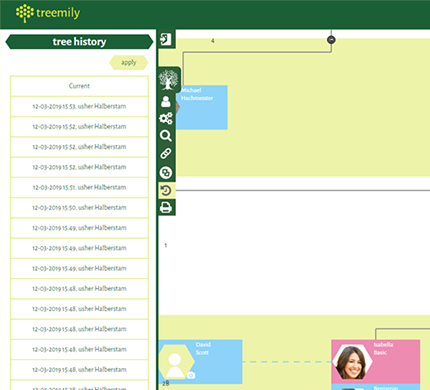Open the settings gears icon
This screenshot has width=430, height=390.
(166, 119)
